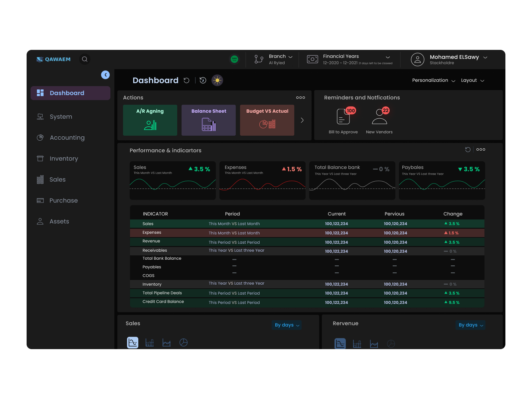532x399 pixels.
Task: Open the Inventory section in sidebar
Action: pyautogui.click(x=64, y=159)
